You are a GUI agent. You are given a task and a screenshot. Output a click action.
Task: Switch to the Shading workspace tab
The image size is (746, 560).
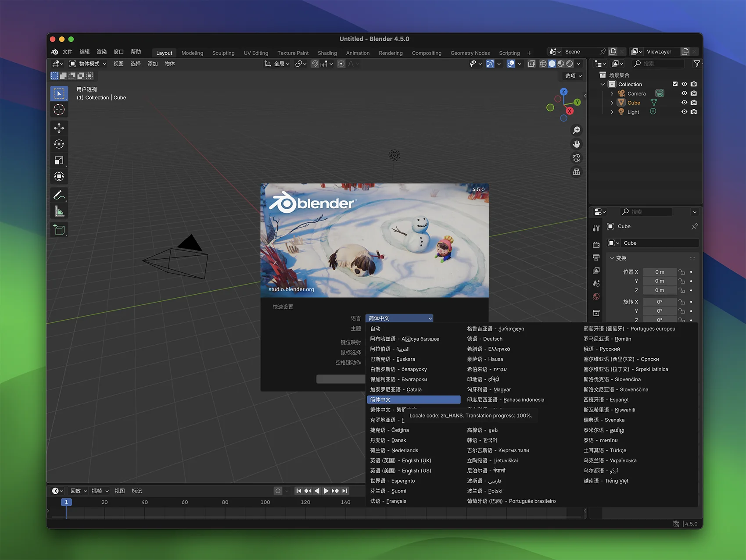(327, 53)
